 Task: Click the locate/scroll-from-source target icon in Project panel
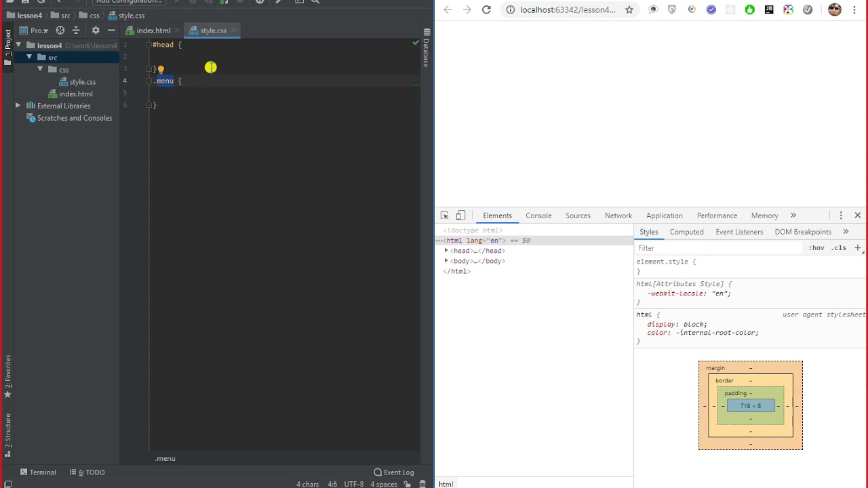pyautogui.click(x=60, y=30)
